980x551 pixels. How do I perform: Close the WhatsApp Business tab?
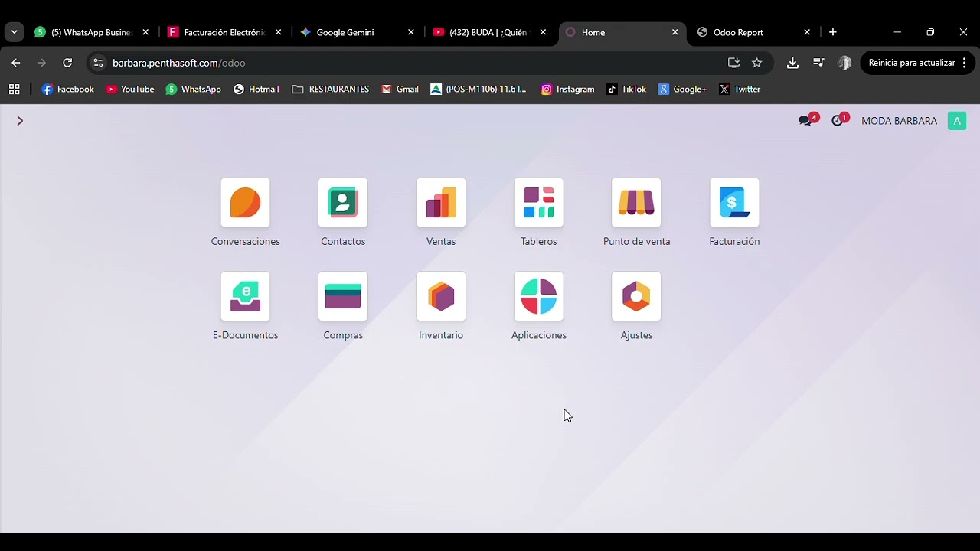tap(145, 32)
